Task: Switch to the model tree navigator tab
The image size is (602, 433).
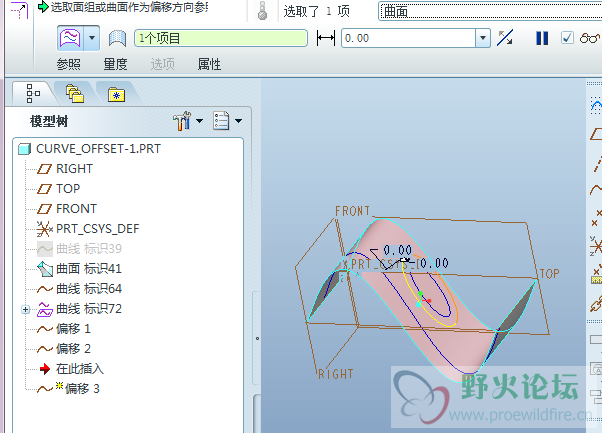Action: click(33, 93)
